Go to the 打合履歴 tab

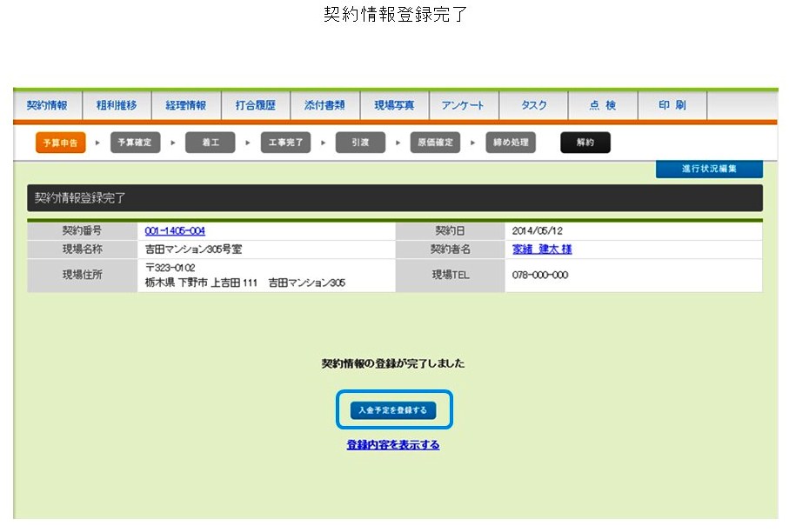tap(256, 105)
